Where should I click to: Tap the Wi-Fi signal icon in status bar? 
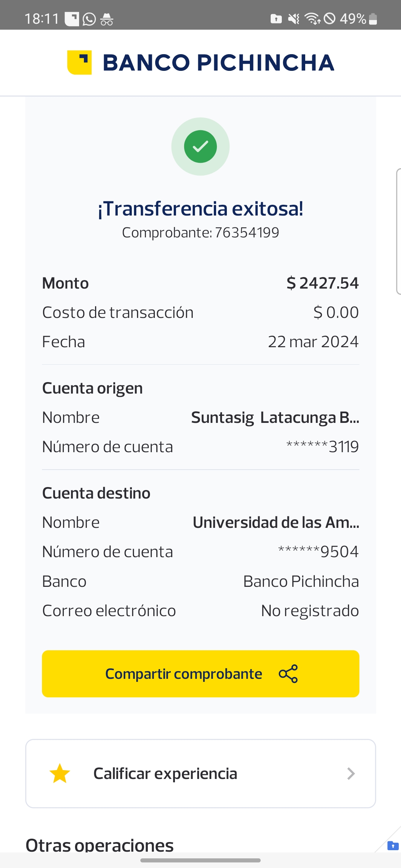coord(312,19)
